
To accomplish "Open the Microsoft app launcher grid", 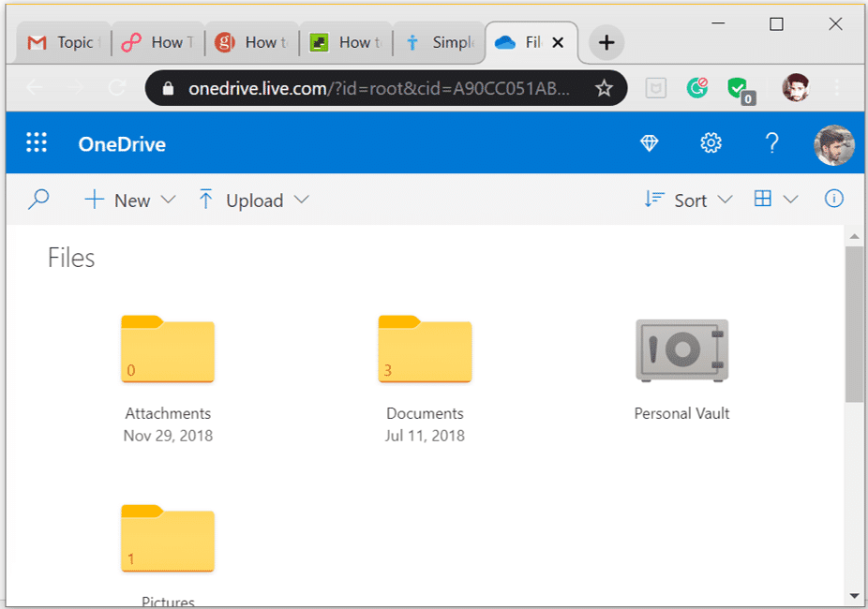I will [37, 142].
